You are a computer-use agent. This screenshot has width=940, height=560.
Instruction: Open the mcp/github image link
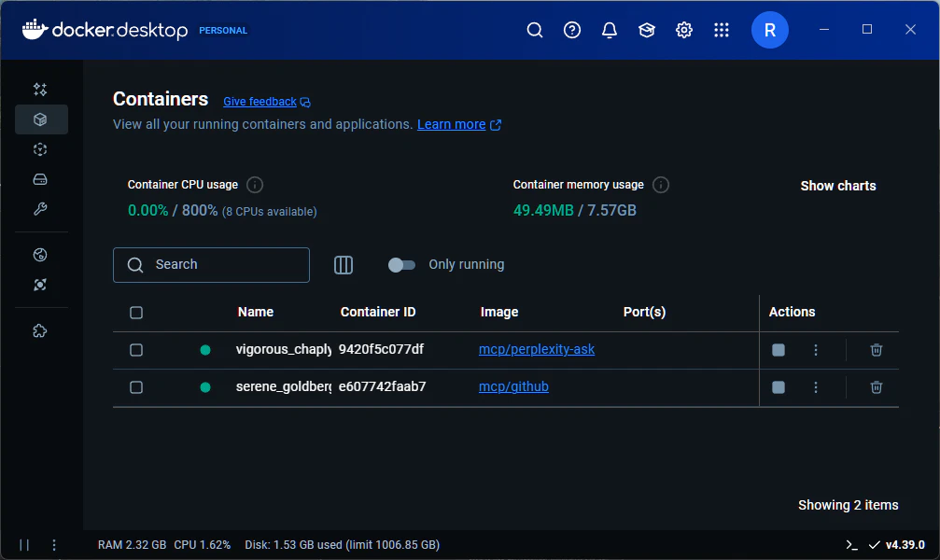(x=513, y=386)
